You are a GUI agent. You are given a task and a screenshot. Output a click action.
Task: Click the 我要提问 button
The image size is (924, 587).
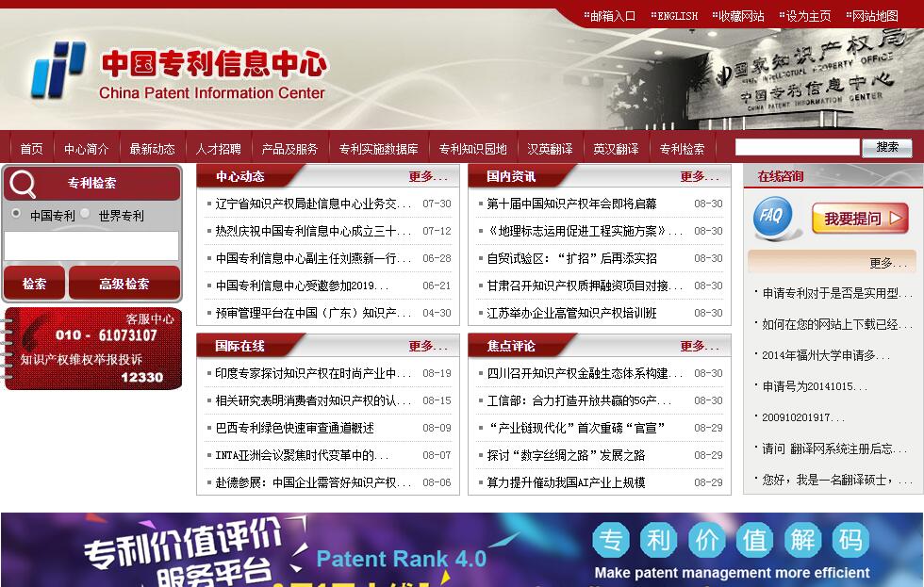coord(859,219)
